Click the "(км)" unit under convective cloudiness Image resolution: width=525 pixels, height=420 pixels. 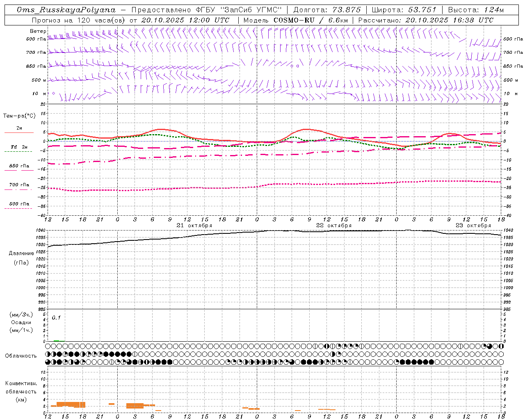21,399
